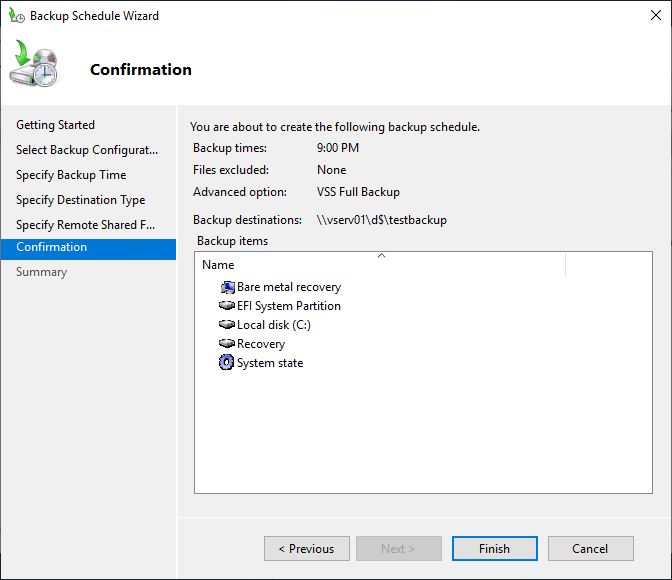Image resolution: width=672 pixels, height=580 pixels.
Task: Select the System state row text
Action: click(270, 363)
